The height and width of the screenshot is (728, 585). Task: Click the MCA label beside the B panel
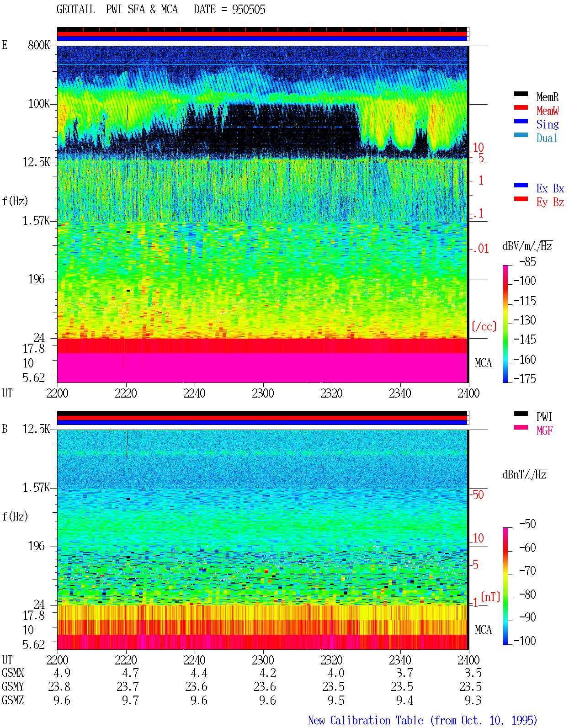(483, 630)
